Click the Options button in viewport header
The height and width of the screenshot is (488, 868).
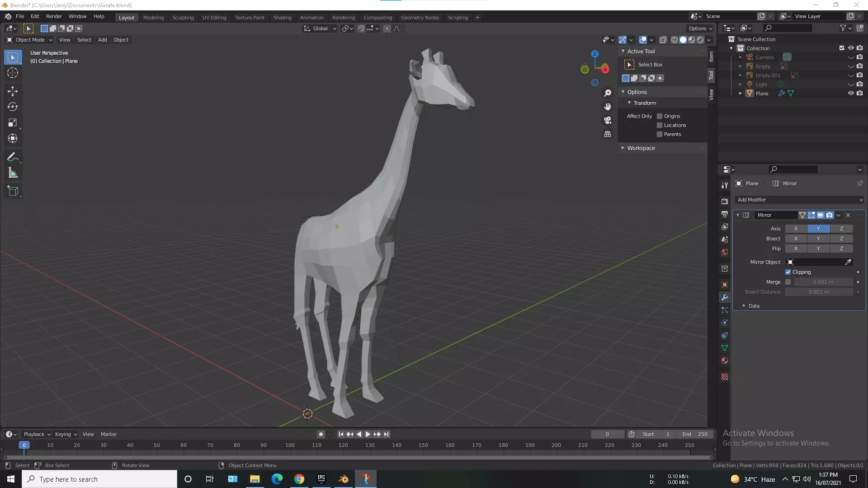[x=700, y=28]
